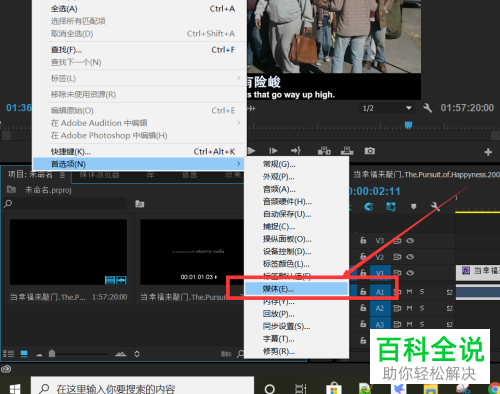Select the video clip on track V1
The width and height of the screenshot is (500, 394).
tap(478, 273)
